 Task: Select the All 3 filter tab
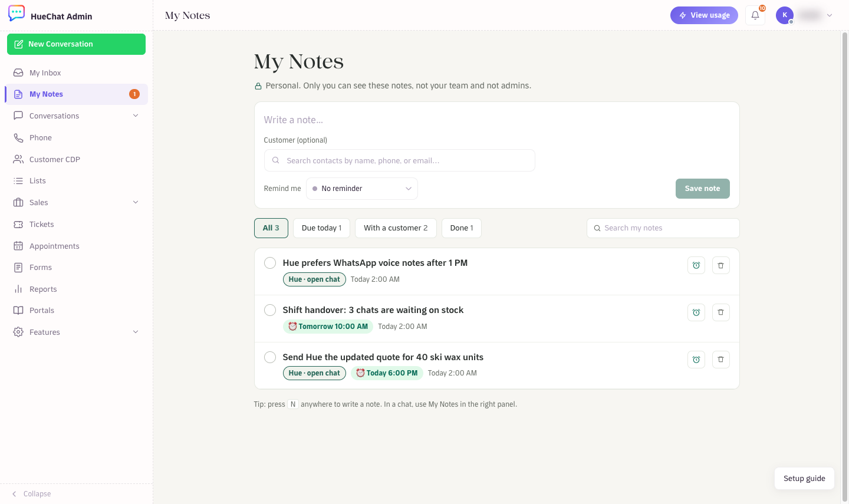tap(271, 228)
